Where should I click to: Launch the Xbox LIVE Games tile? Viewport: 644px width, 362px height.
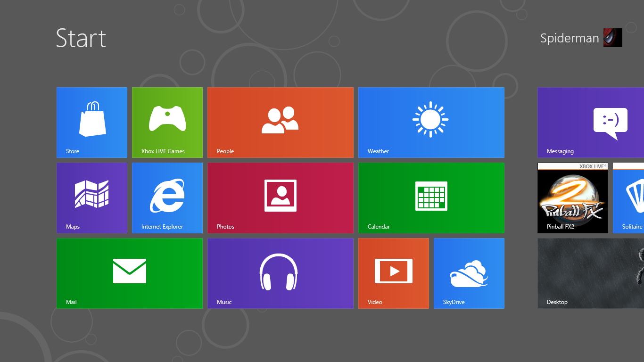[x=167, y=123]
